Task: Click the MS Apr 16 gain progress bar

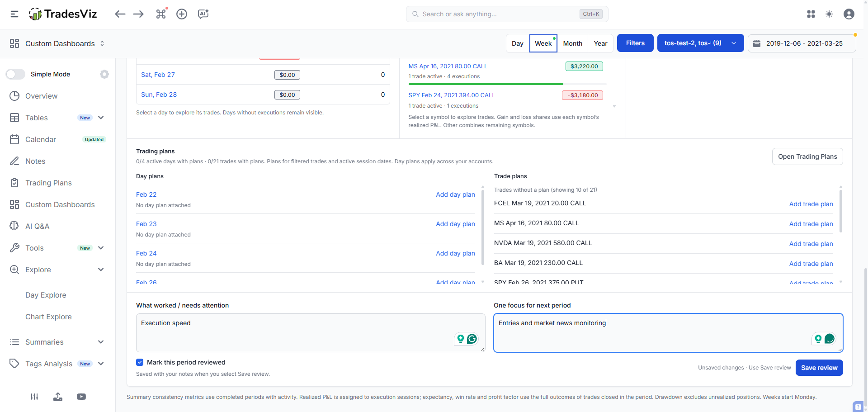Action: pyautogui.click(x=507, y=84)
